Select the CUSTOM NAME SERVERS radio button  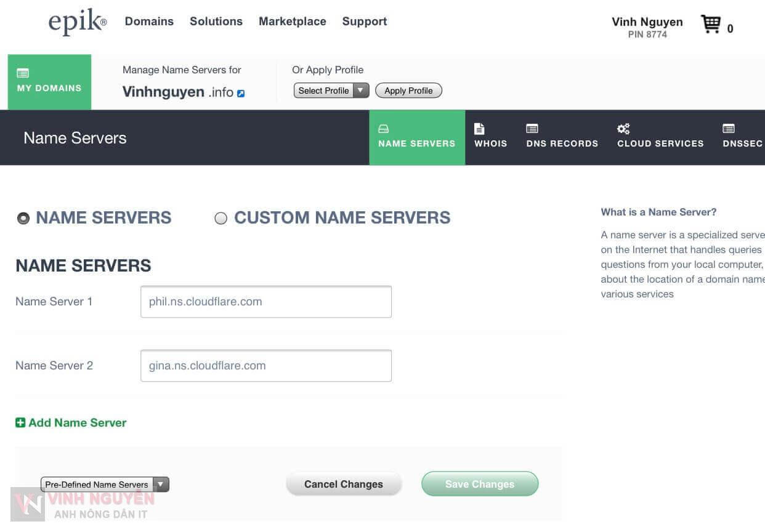[221, 218]
